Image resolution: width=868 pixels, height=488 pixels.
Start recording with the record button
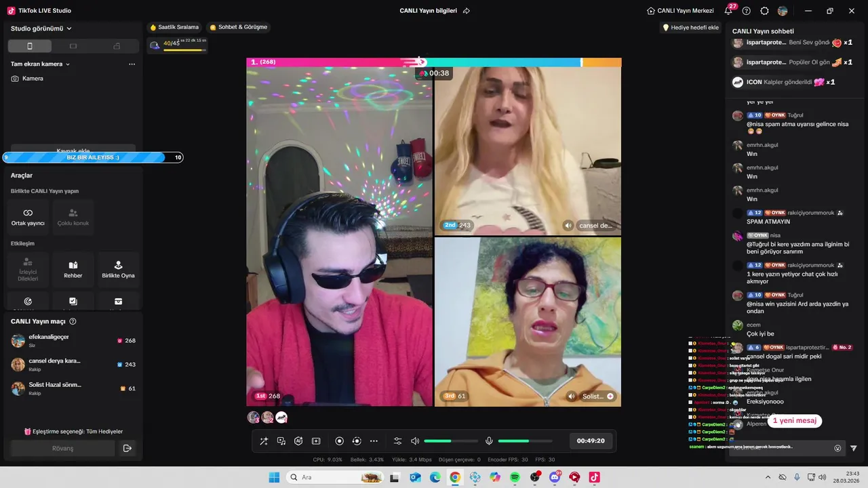pos(340,441)
